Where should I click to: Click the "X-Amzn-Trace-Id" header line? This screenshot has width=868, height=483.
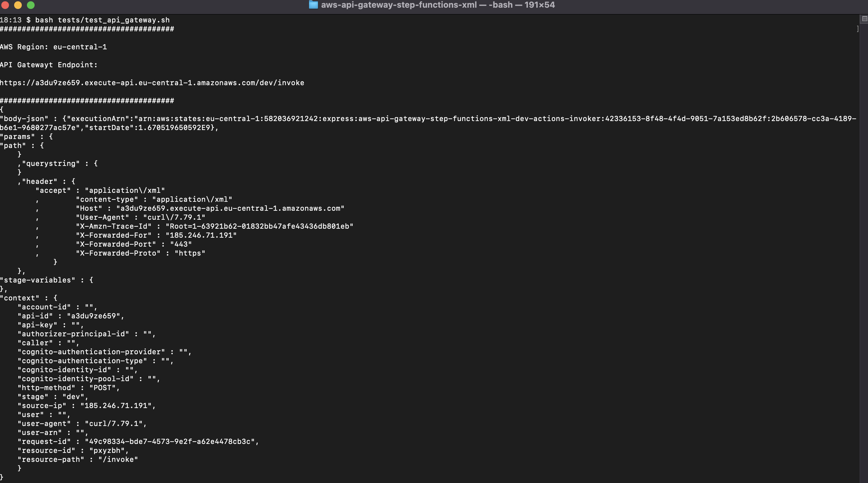click(215, 226)
